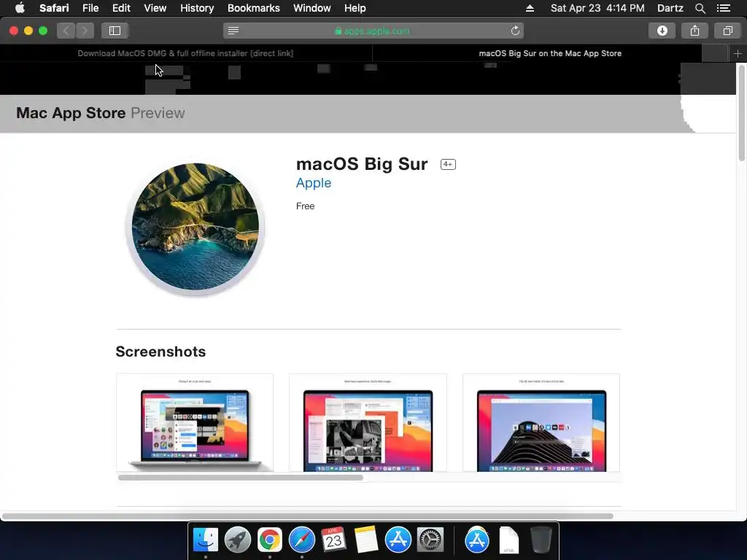Click the Dartz user name in menu bar
747x560 pixels.
[x=670, y=8]
